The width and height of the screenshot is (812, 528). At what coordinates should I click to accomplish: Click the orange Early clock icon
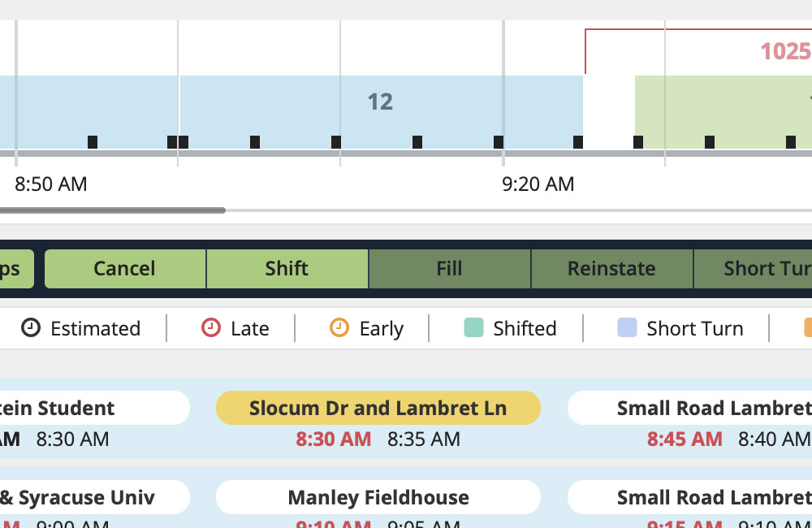click(339, 328)
